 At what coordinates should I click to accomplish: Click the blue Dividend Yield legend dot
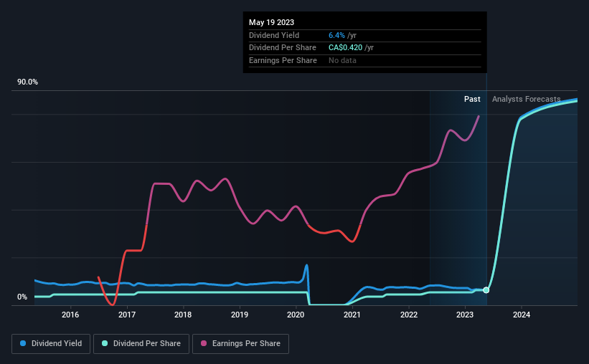click(23, 343)
